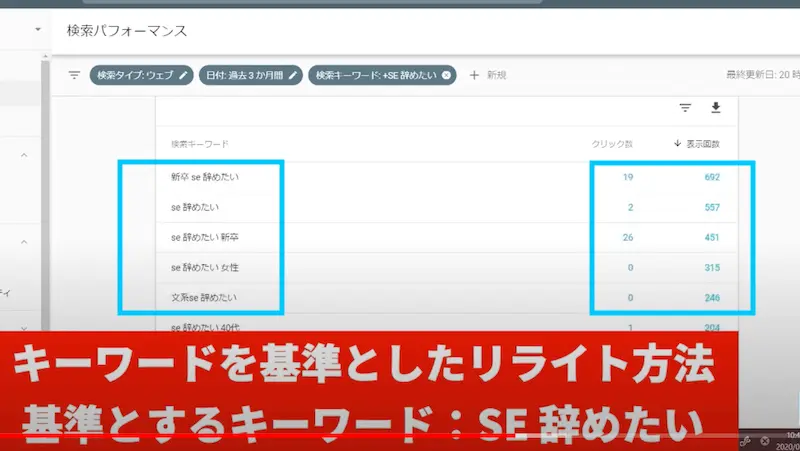The image size is (800, 451).
Task: Click the filter list icon left of chips
Action: click(73, 75)
